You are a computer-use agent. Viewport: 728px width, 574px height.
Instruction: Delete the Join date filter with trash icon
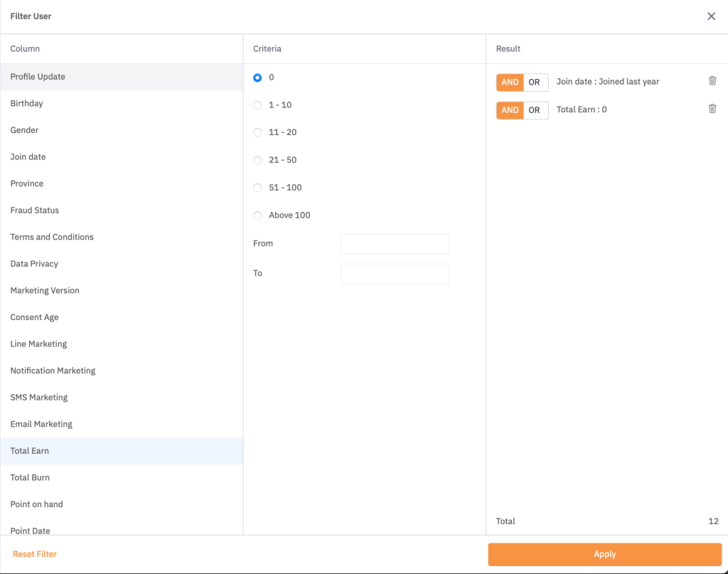point(712,81)
